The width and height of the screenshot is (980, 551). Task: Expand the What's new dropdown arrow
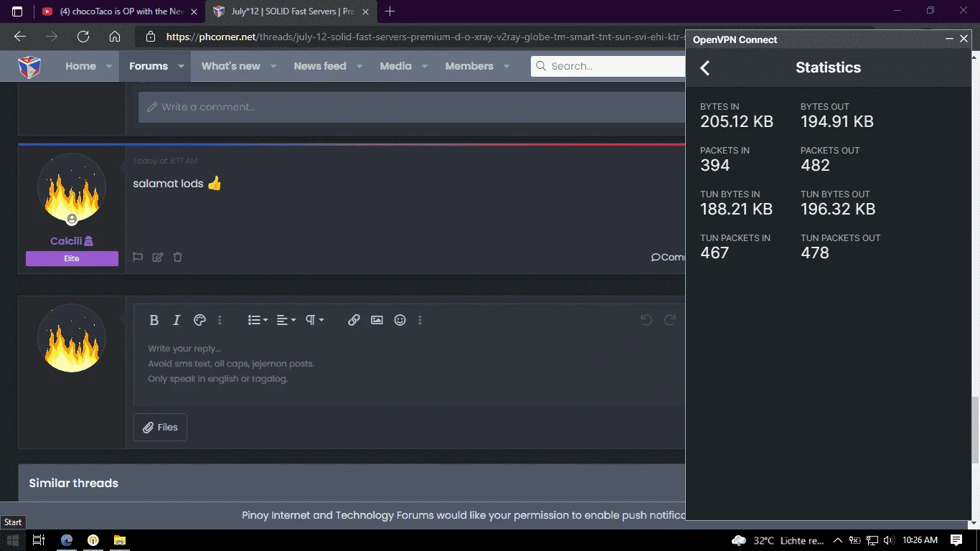tap(273, 66)
